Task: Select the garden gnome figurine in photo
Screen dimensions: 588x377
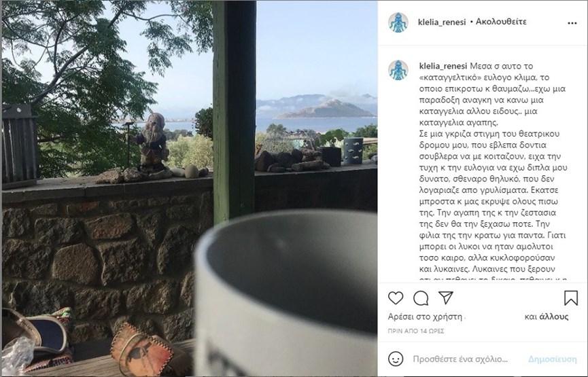Action: tap(152, 143)
